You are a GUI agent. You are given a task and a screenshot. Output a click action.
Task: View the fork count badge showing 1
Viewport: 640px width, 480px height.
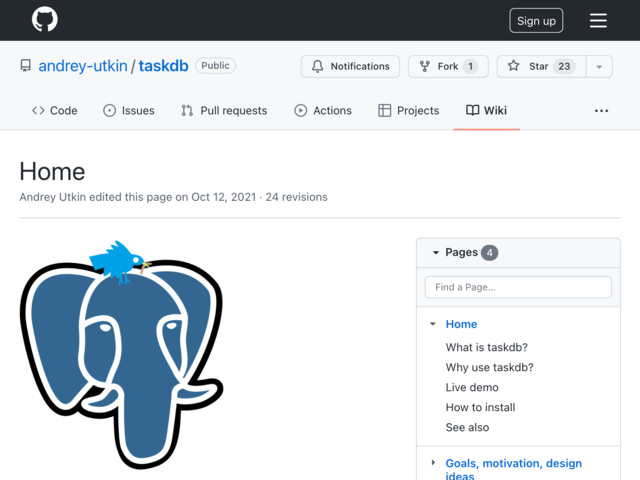point(470,66)
